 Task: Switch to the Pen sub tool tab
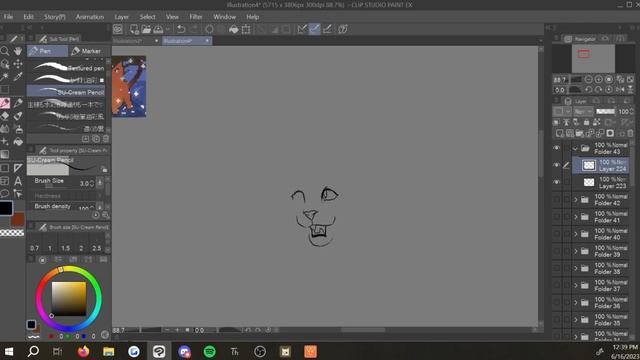pos(47,51)
